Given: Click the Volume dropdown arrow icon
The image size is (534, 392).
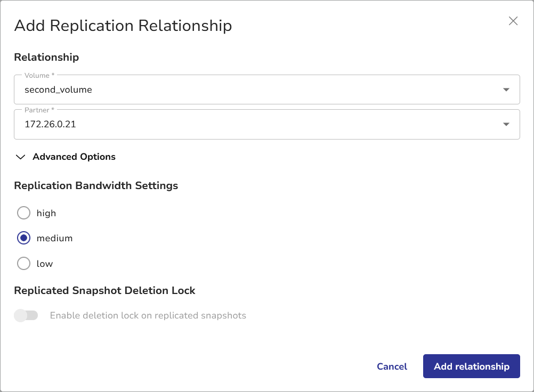Looking at the screenshot, I should pos(506,89).
